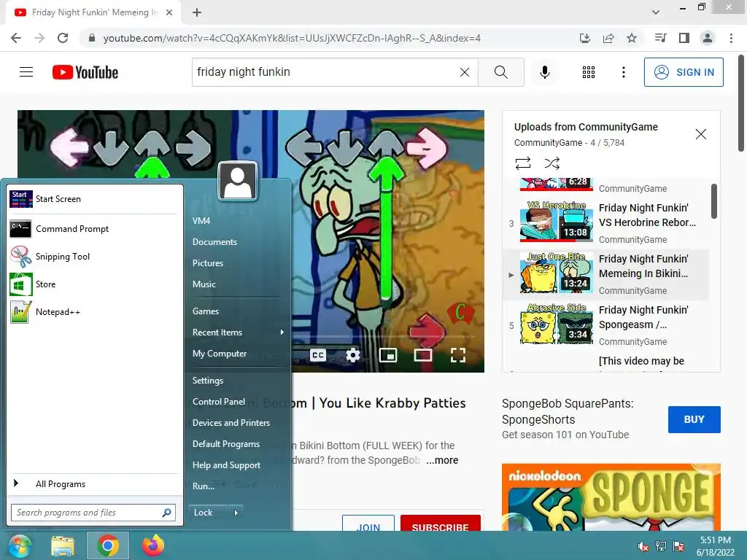Click the user account picture

tap(238, 181)
